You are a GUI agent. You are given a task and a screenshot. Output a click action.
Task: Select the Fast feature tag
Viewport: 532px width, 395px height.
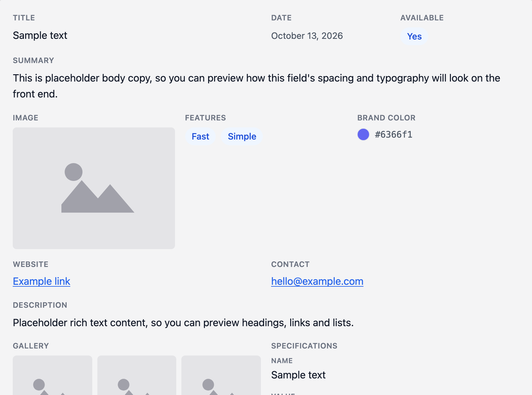(x=200, y=136)
